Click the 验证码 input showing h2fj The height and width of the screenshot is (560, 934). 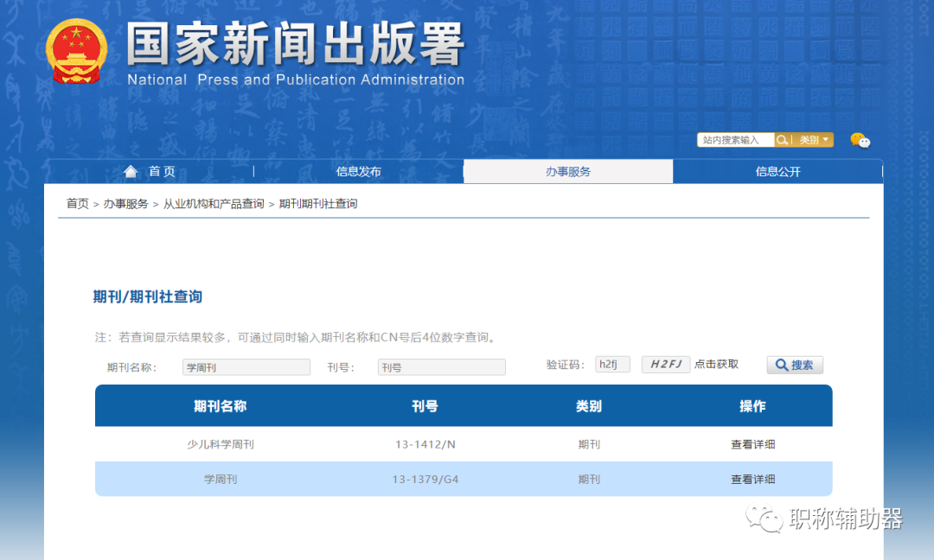612,364
